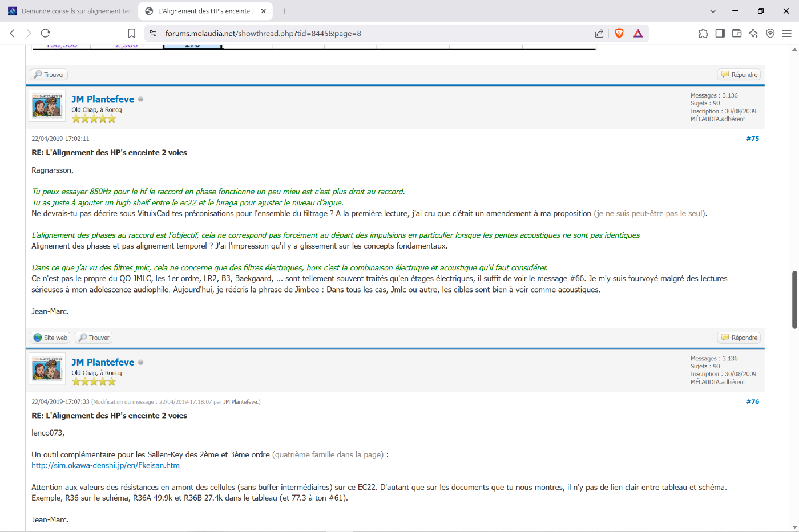
Task: Open the Extensions puzzle icon
Action: (x=703, y=34)
